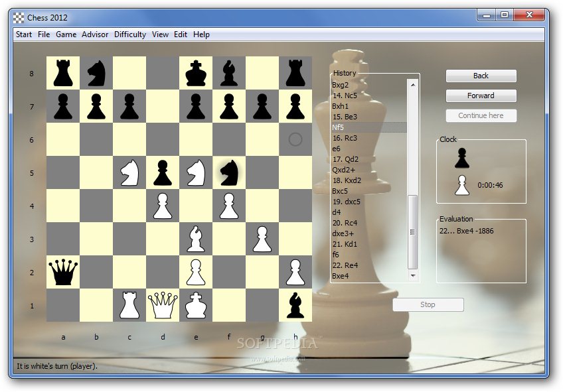Select the white pawn on h2
The height and width of the screenshot is (392, 563).
pyautogui.click(x=295, y=273)
